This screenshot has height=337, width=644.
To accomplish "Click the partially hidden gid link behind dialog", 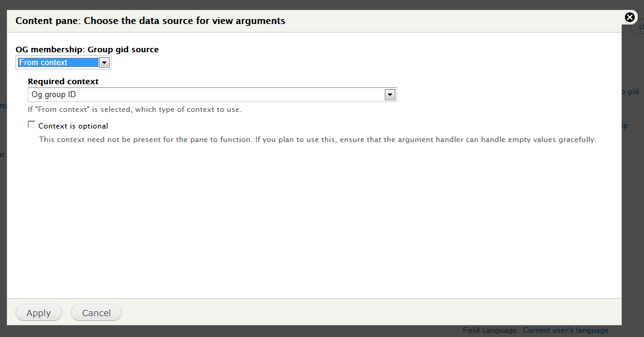I will 632,92.
